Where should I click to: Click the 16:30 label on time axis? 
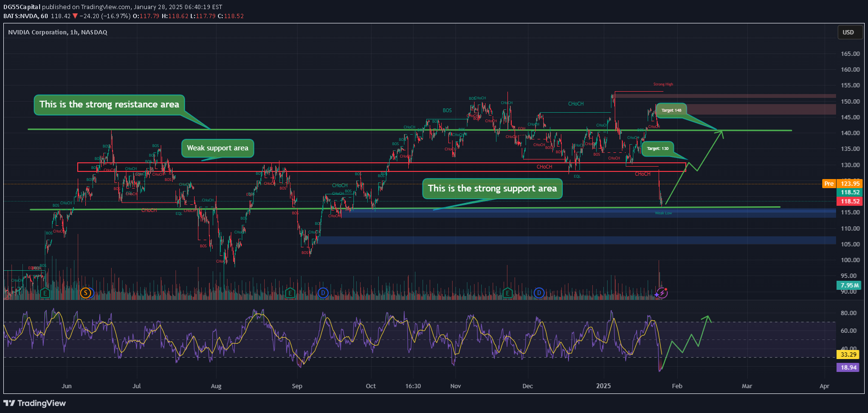[413, 386]
